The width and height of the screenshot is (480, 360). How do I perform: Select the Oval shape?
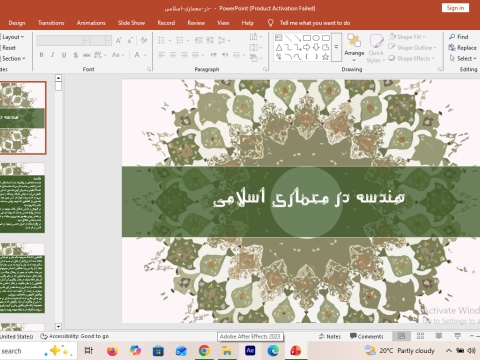pyautogui.click(x=316, y=38)
